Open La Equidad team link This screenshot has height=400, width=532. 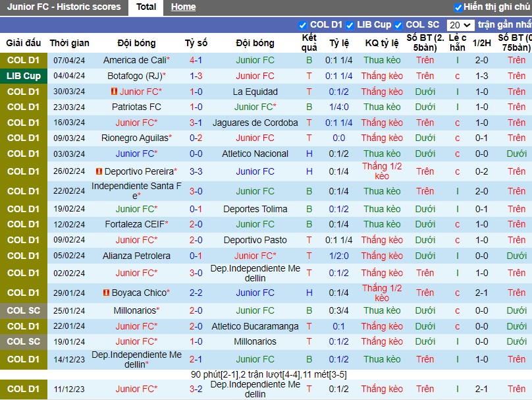pos(255,92)
